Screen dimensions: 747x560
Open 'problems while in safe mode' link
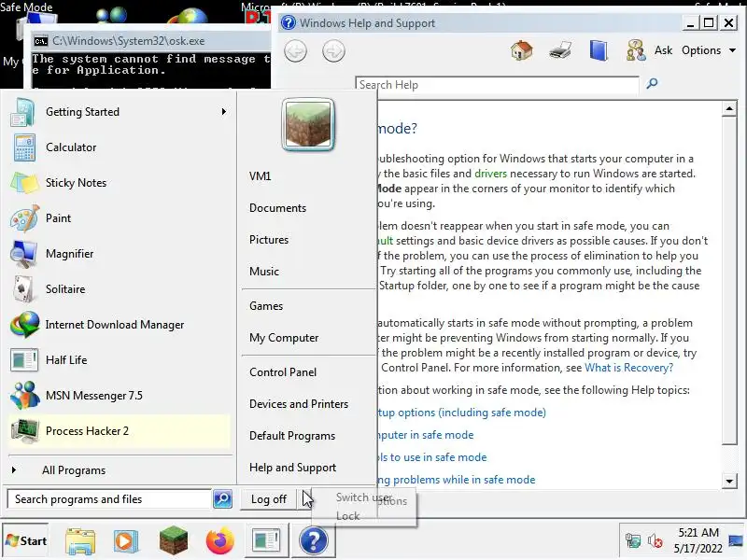coord(456,480)
